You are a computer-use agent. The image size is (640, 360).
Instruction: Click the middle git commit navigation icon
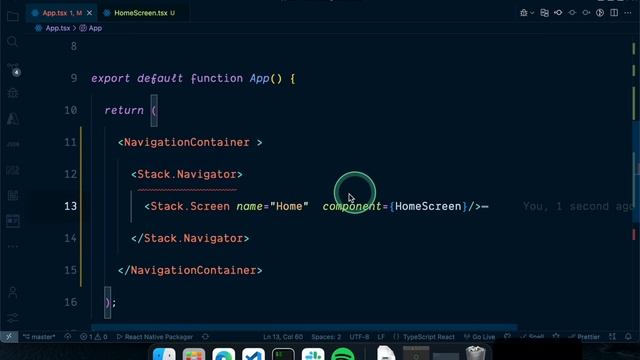572,13
